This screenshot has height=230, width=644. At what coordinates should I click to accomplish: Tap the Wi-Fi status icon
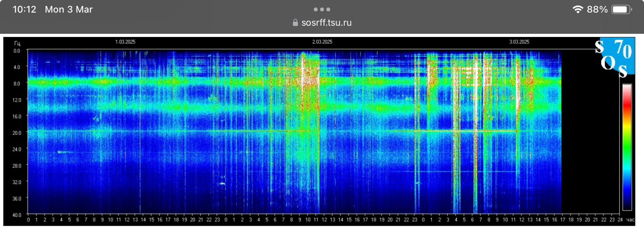[x=578, y=9]
